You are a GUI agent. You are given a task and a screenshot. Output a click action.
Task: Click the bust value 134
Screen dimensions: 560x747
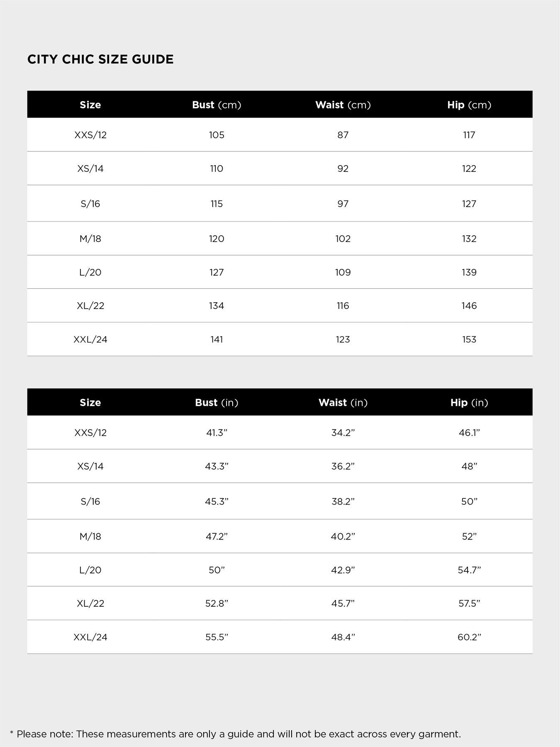coord(217,306)
